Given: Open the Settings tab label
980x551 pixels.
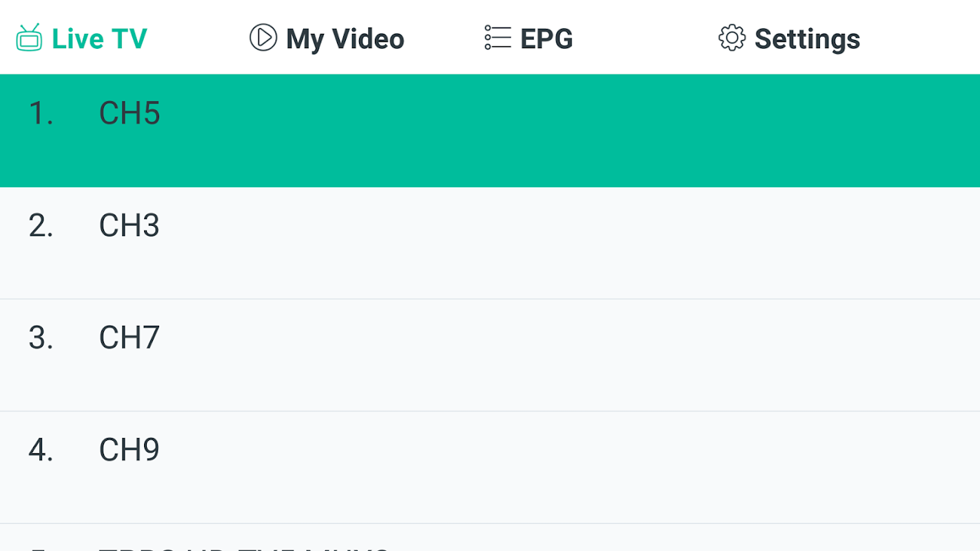Looking at the screenshot, I should (807, 39).
